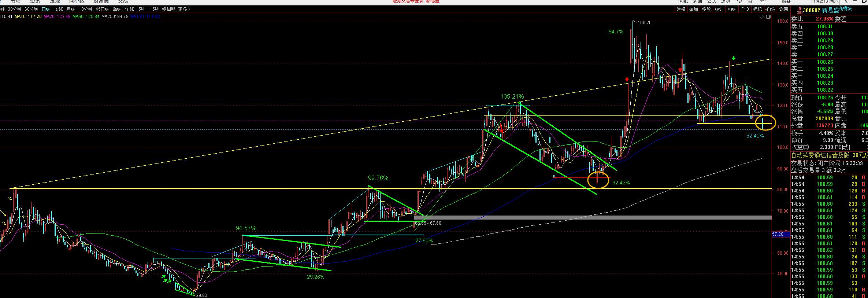The height and width of the screenshot is (298, 868).
Task: Switch to the 60分钟 period tab
Action: pos(31,9)
